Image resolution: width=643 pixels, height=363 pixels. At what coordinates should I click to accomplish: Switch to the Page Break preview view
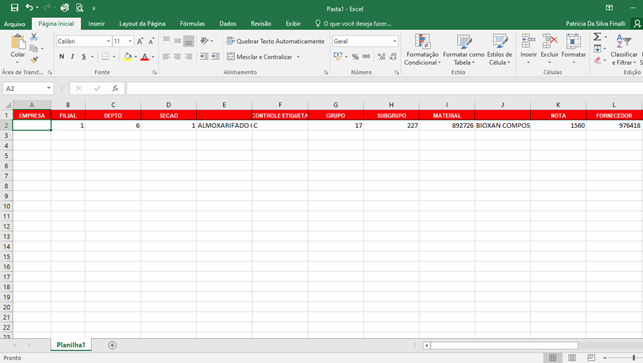coord(591,358)
